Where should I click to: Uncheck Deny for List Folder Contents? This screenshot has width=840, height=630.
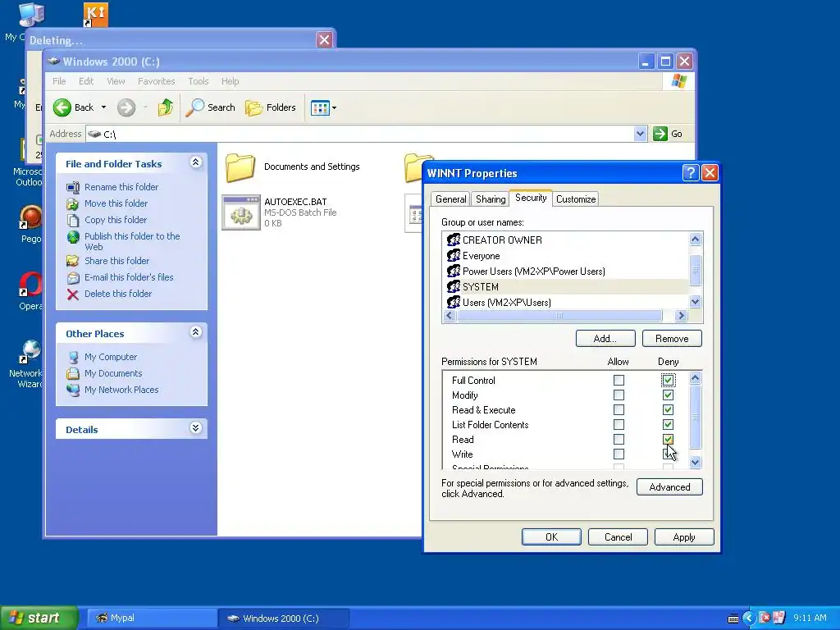[668, 425]
